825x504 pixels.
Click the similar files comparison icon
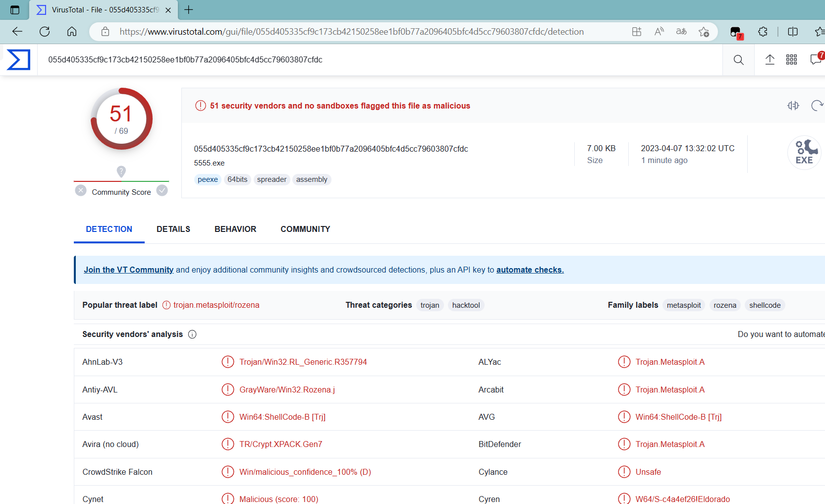[x=793, y=106]
